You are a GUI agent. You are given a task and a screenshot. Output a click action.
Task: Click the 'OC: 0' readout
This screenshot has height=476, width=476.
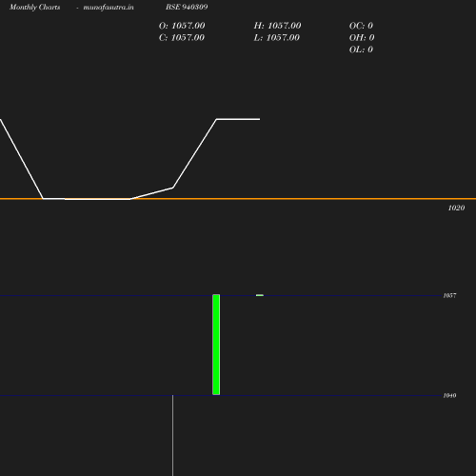pos(361,26)
